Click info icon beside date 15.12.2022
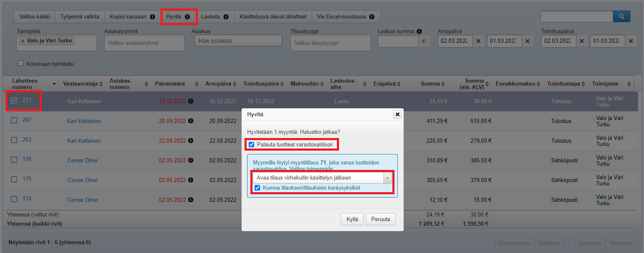Image resolution: width=644 pixels, height=253 pixels. tap(191, 101)
